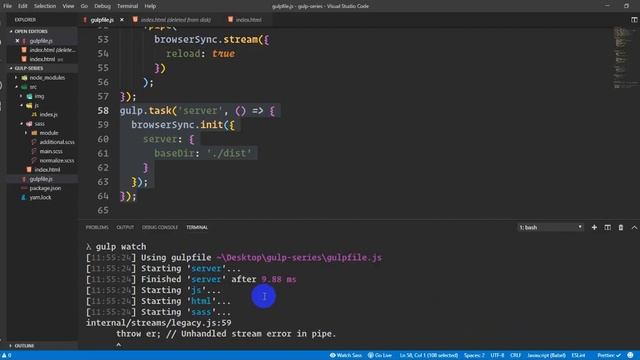Click the baseDir './dist' string
This screenshot has height=360, width=640.
(229, 153)
